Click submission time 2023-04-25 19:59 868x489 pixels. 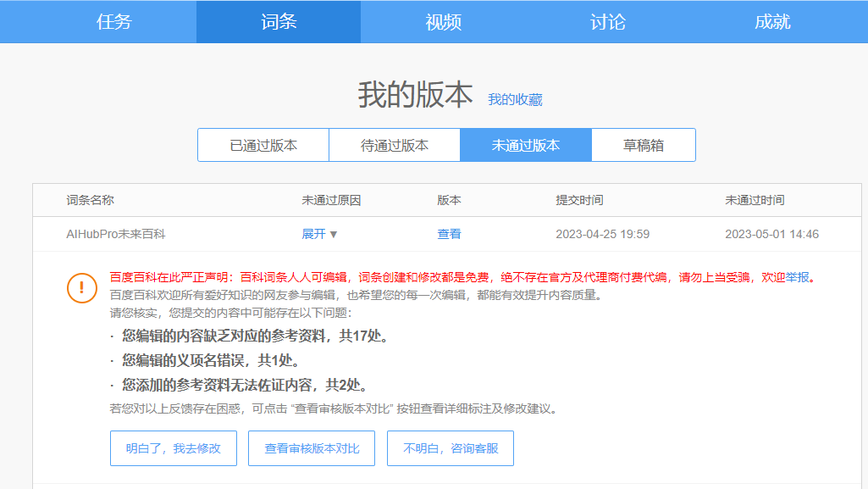(x=602, y=234)
